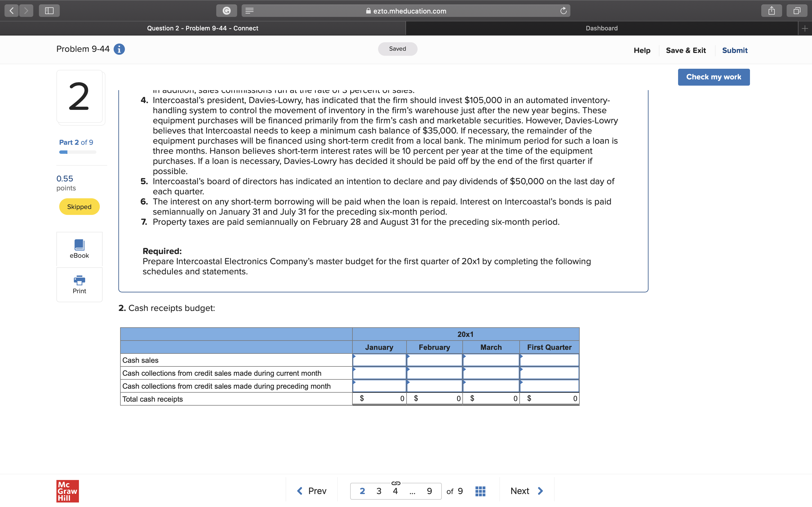This screenshot has width=812, height=507.
Task: Click the Safari share icon
Action: 772,11
